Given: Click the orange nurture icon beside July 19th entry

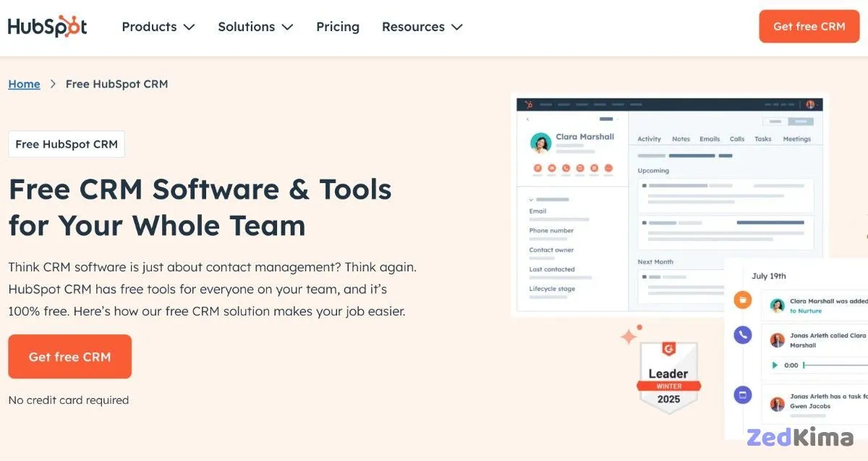Looking at the screenshot, I should (742, 300).
